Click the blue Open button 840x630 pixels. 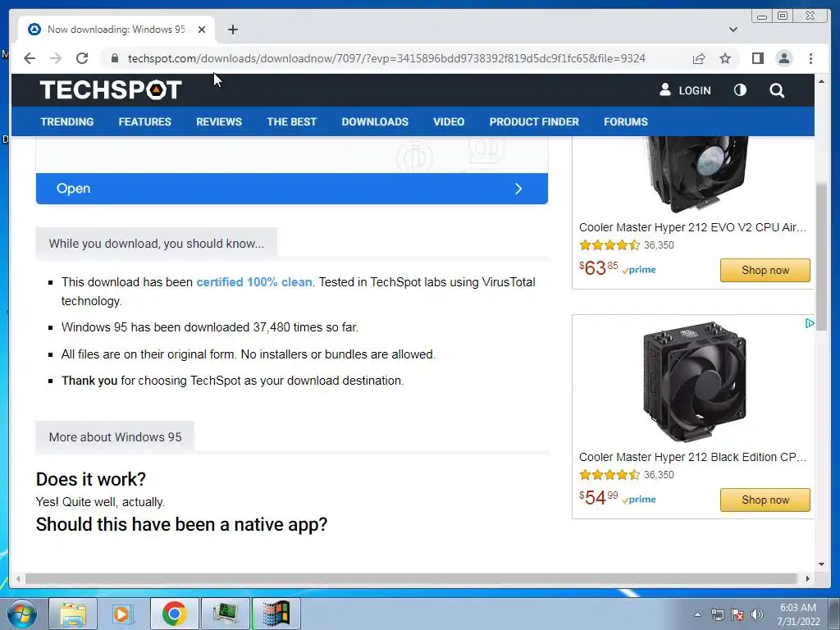click(x=292, y=189)
